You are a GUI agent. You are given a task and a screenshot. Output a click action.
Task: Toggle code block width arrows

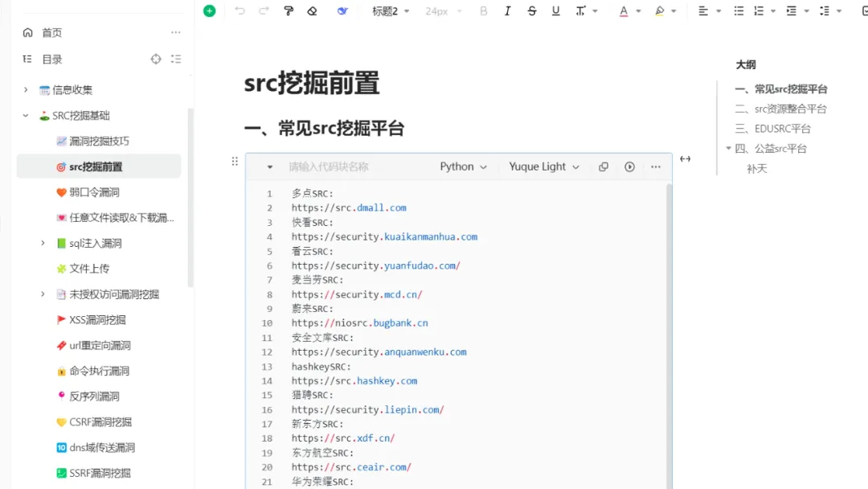tap(686, 159)
